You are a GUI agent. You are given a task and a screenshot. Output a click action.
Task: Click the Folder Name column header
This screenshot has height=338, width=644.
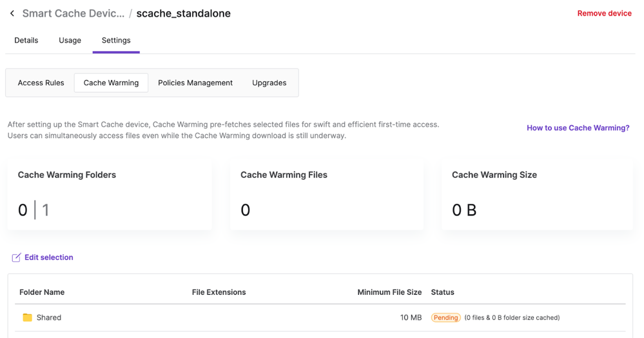pos(42,292)
